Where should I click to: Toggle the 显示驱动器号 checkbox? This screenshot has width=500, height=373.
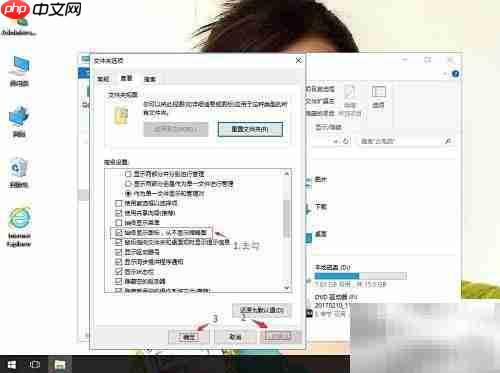(118, 252)
